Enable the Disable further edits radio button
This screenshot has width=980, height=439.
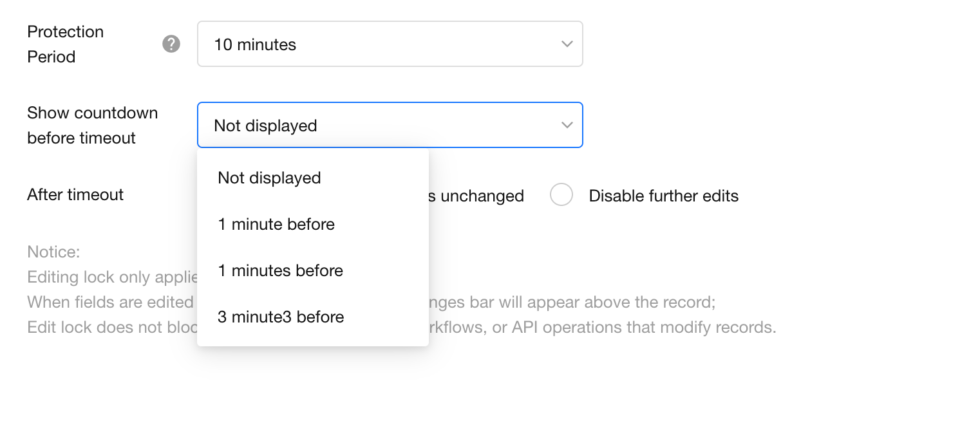tap(561, 195)
